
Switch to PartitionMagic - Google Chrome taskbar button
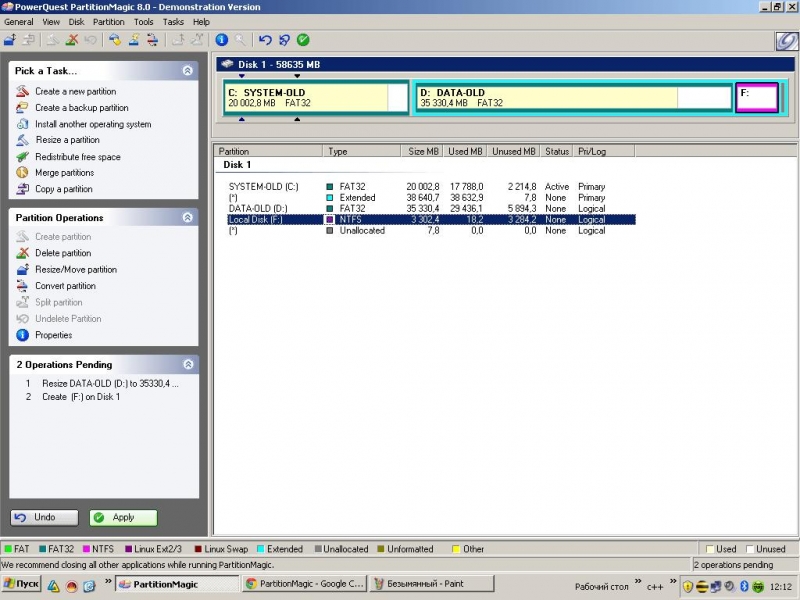point(304,584)
